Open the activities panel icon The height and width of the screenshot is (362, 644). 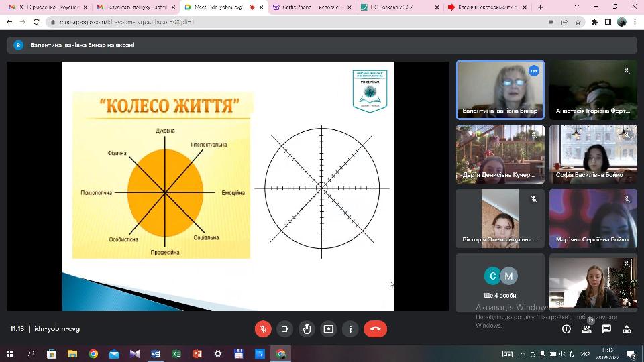pos(627,329)
